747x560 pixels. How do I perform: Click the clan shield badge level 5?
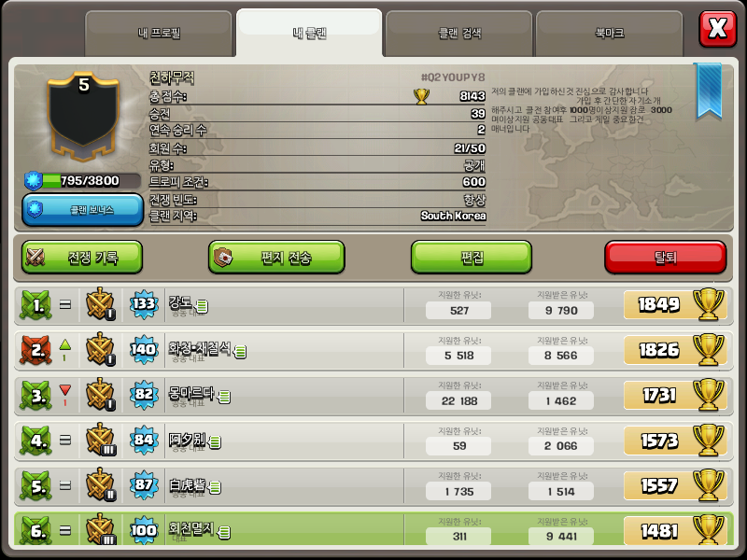point(83,118)
